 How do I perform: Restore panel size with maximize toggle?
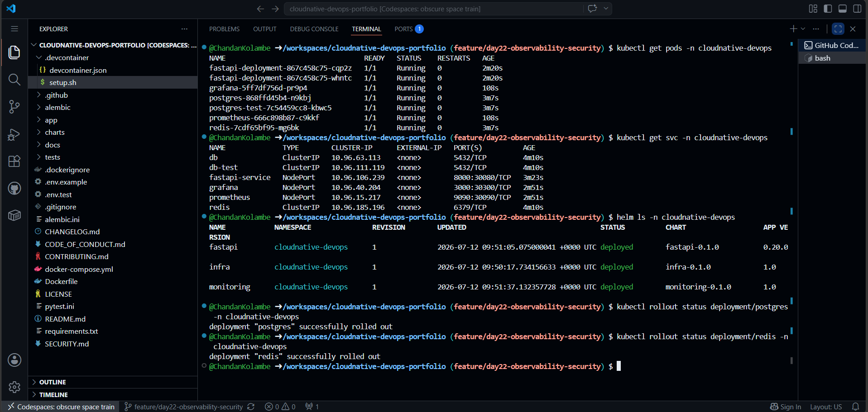coord(838,28)
